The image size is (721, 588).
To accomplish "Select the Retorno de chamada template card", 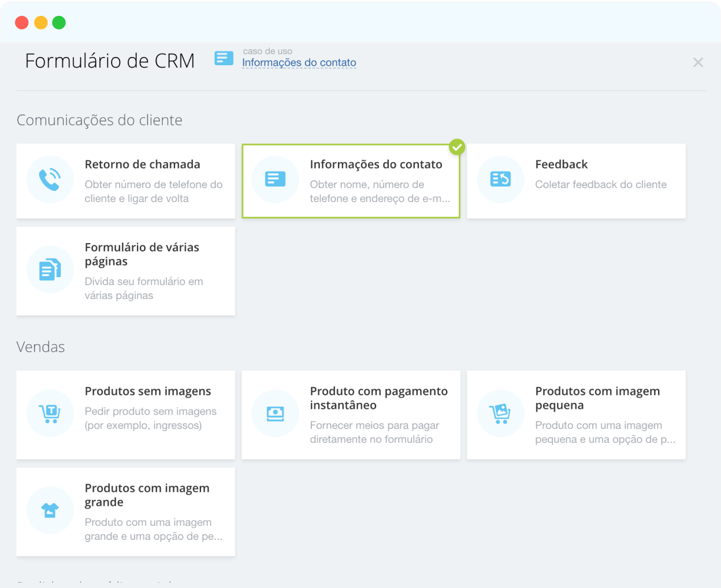I will click(125, 180).
